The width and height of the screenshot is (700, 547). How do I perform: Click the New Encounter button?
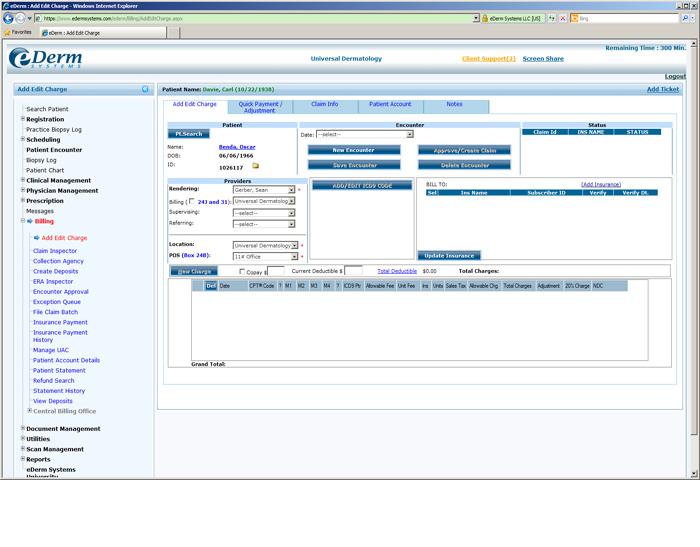coord(354,150)
